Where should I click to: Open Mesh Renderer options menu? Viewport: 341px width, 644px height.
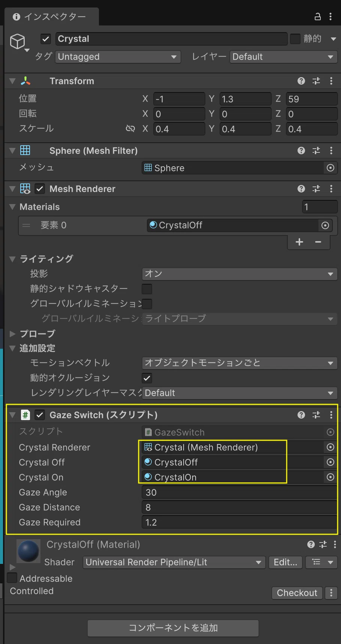331,189
